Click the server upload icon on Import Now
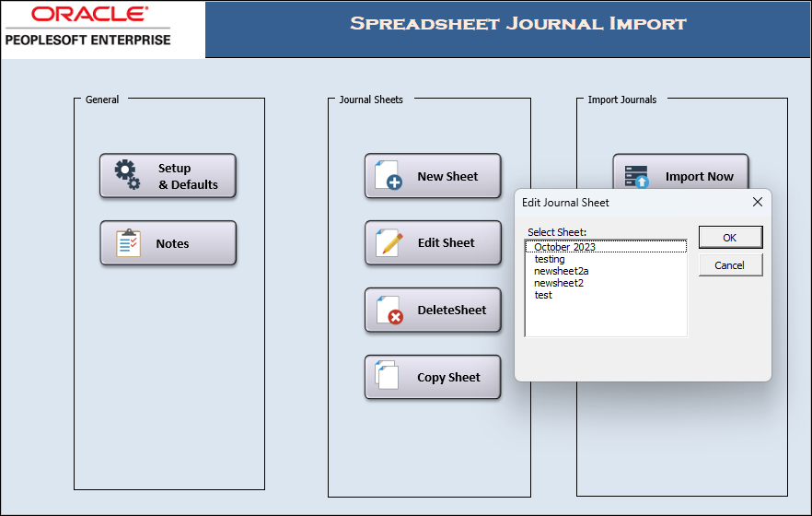Image resolution: width=812 pixels, height=516 pixels. click(x=636, y=177)
